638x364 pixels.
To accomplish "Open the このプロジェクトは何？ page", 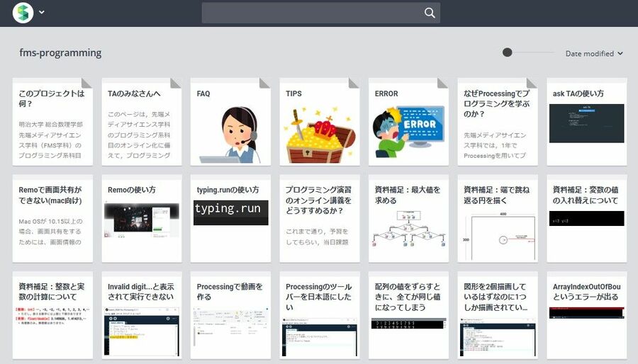I will pyautogui.click(x=52, y=122).
